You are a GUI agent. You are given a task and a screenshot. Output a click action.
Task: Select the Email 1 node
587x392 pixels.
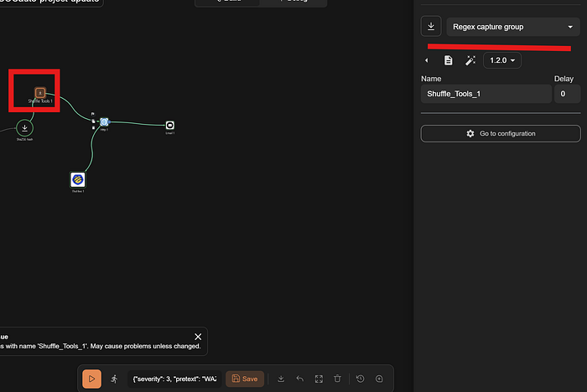point(170,126)
